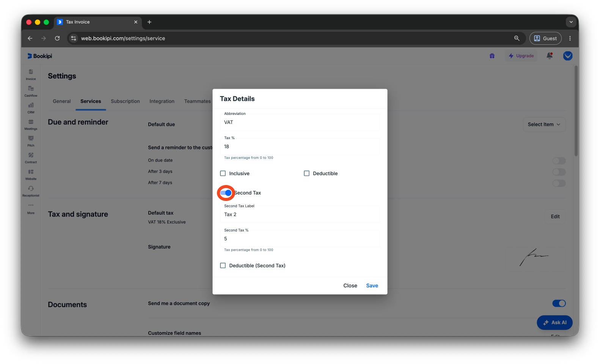Click the Tax % field
This screenshot has width=600, height=364.
coord(300,146)
